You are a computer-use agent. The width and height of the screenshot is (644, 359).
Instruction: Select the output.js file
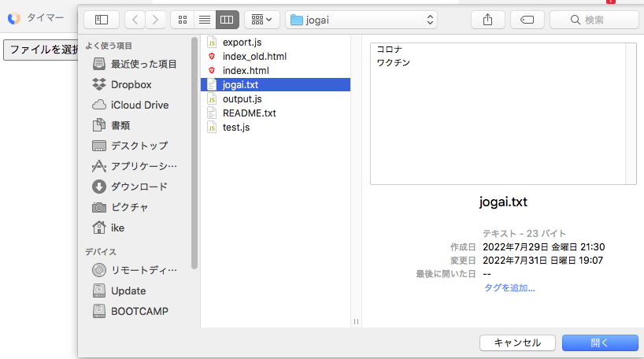click(x=276, y=99)
